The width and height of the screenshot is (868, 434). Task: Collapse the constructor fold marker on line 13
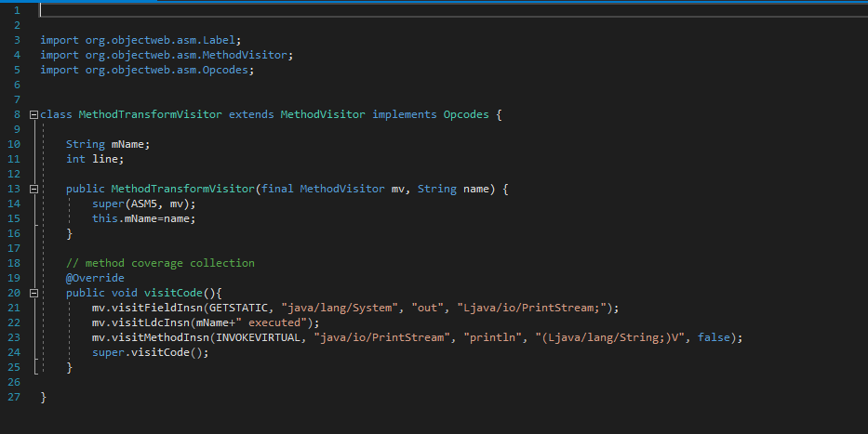click(x=33, y=189)
